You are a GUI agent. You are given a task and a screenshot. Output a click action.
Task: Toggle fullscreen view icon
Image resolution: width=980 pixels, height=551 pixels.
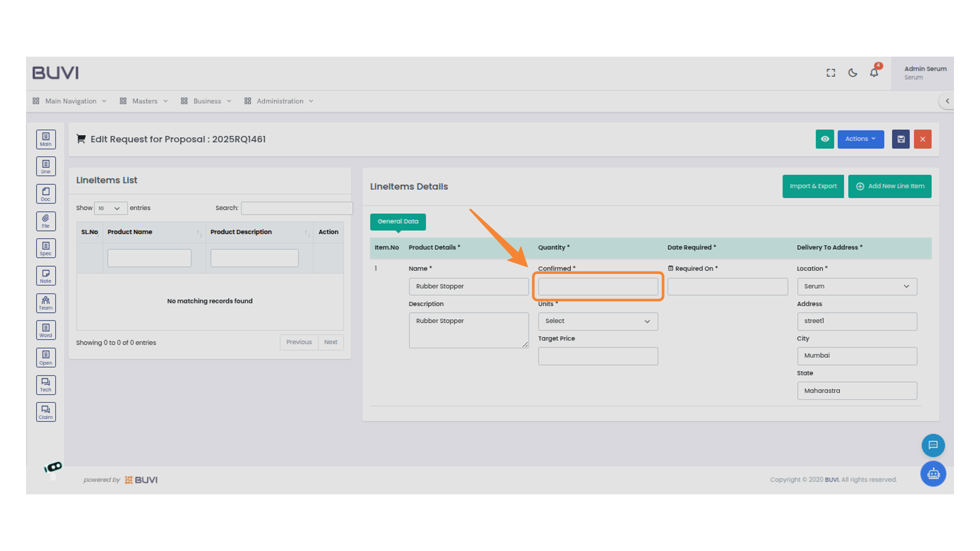pyautogui.click(x=831, y=73)
